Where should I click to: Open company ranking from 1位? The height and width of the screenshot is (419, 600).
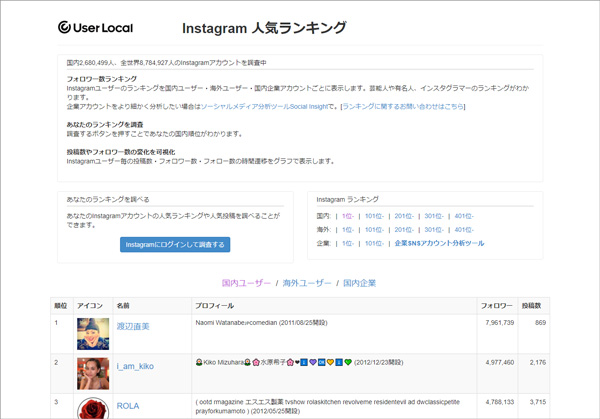pos(348,243)
